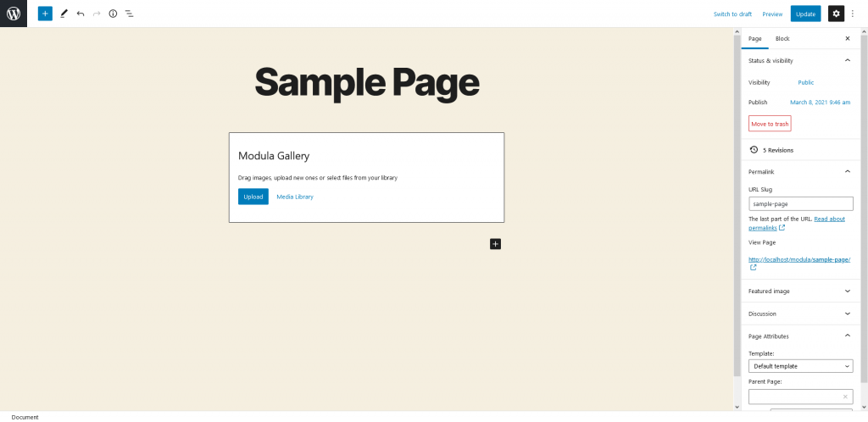This screenshot has height=422, width=868.
Task: Collapse the Status & visibility panel
Action: [847, 61]
